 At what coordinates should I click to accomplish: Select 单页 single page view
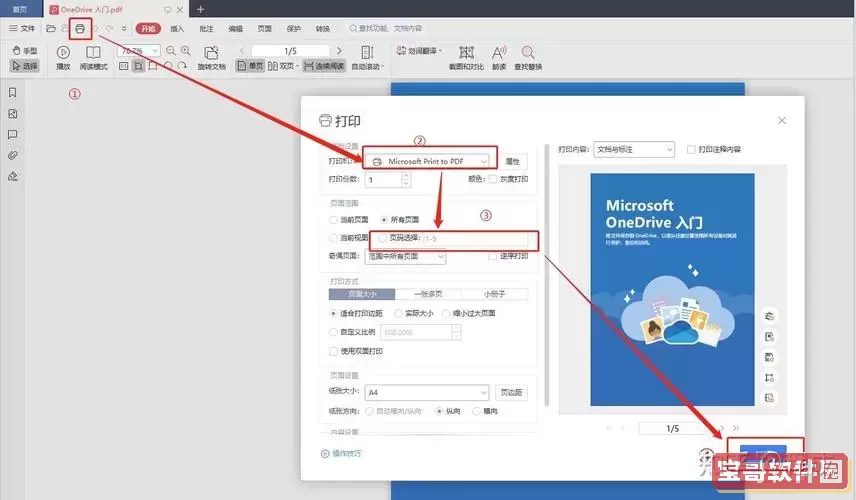coord(250,66)
